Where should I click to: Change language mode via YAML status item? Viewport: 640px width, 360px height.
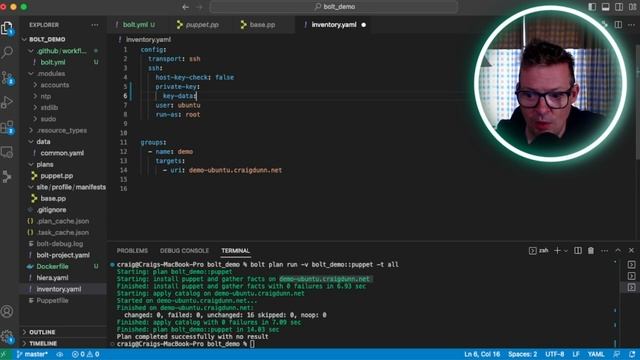point(596,354)
